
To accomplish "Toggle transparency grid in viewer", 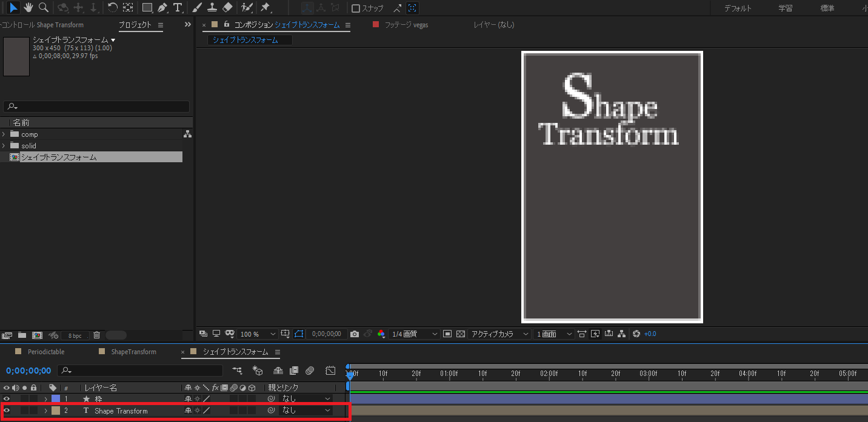I will pos(461,334).
